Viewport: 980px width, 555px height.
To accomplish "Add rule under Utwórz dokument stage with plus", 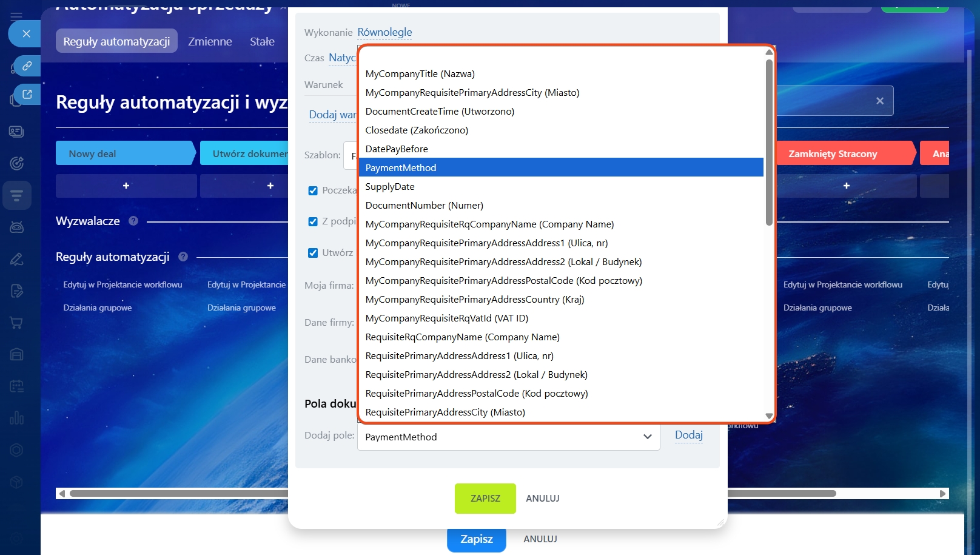I will point(270,186).
